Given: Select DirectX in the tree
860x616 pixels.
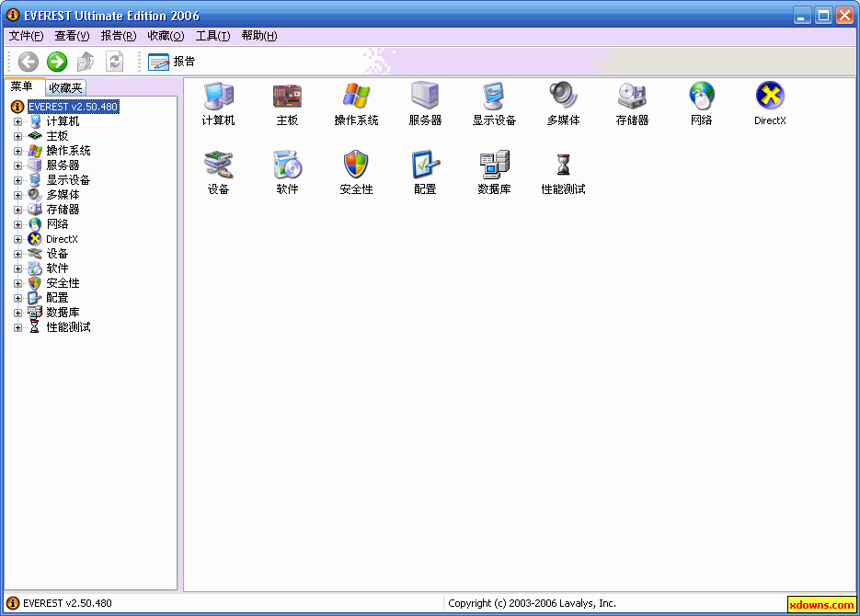Looking at the screenshot, I should tap(62, 239).
